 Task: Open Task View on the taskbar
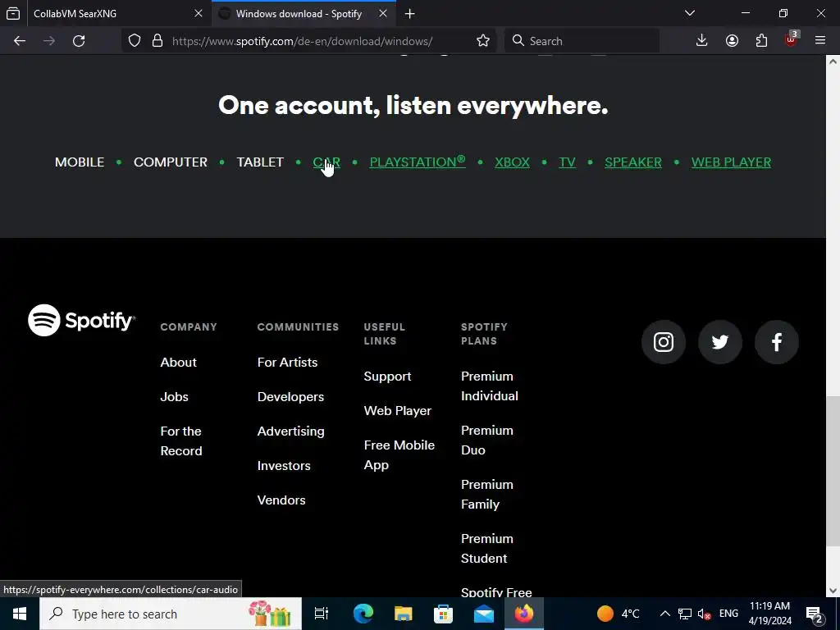322,614
